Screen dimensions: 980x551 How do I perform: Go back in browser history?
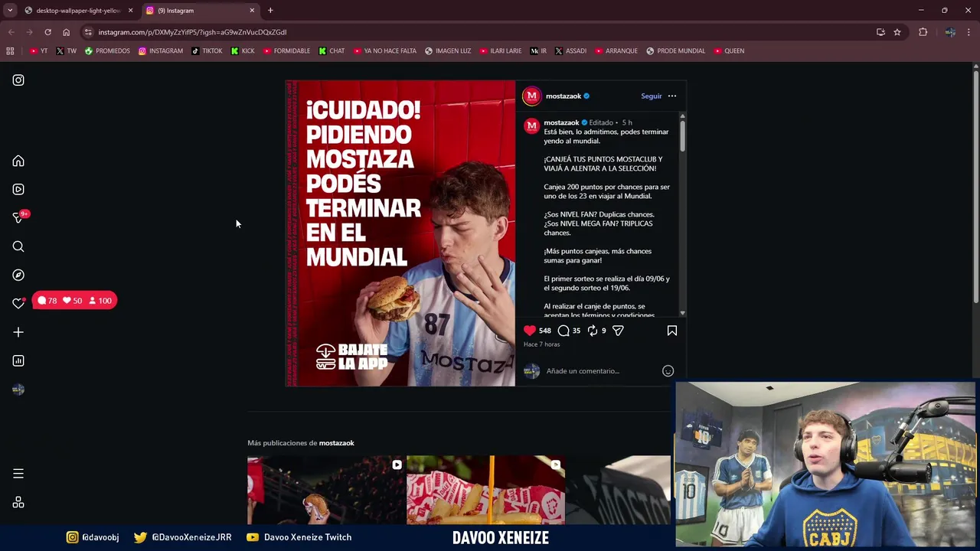click(x=11, y=32)
